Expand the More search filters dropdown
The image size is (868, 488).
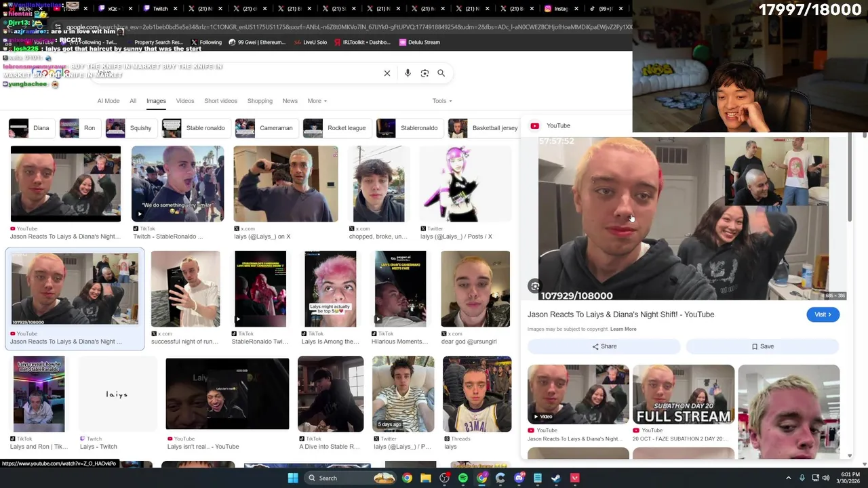click(317, 101)
